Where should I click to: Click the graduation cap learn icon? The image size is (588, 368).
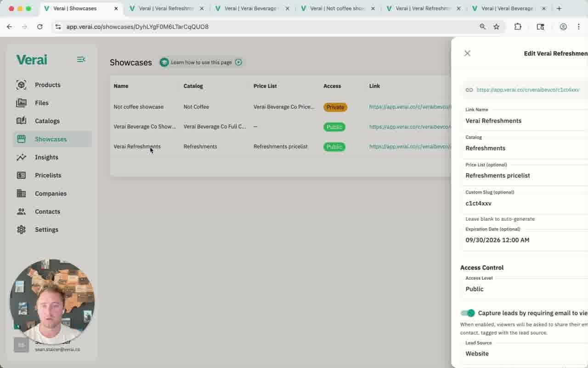[x=164, y=62]
